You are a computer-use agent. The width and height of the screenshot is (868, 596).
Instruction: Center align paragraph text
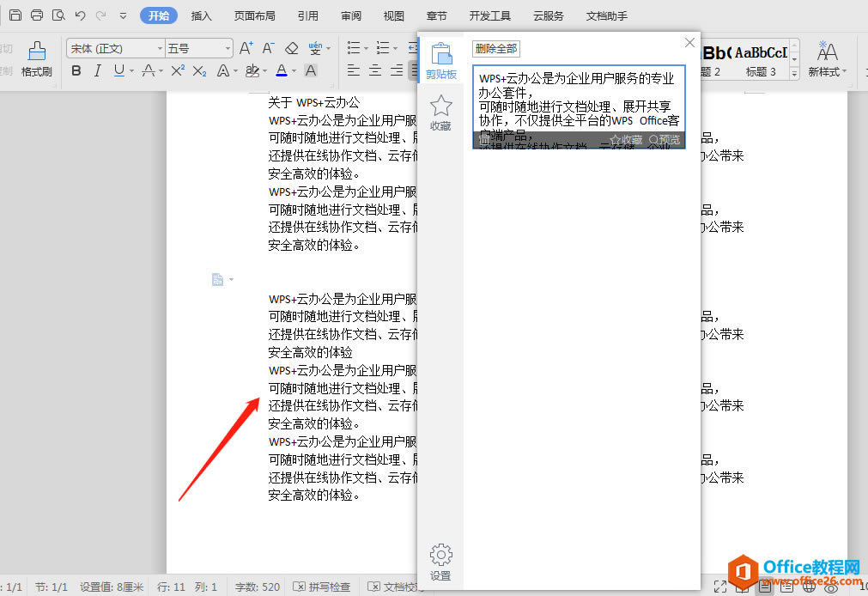coord(375,70)
